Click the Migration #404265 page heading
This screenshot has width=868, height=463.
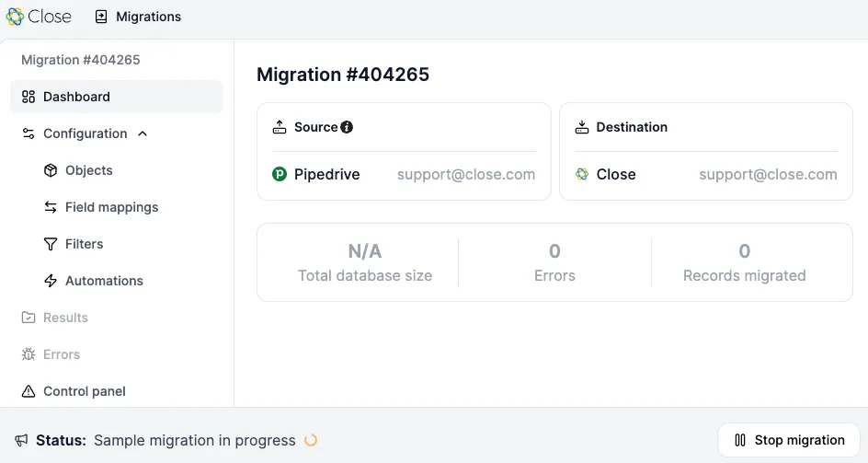[343, 75]
